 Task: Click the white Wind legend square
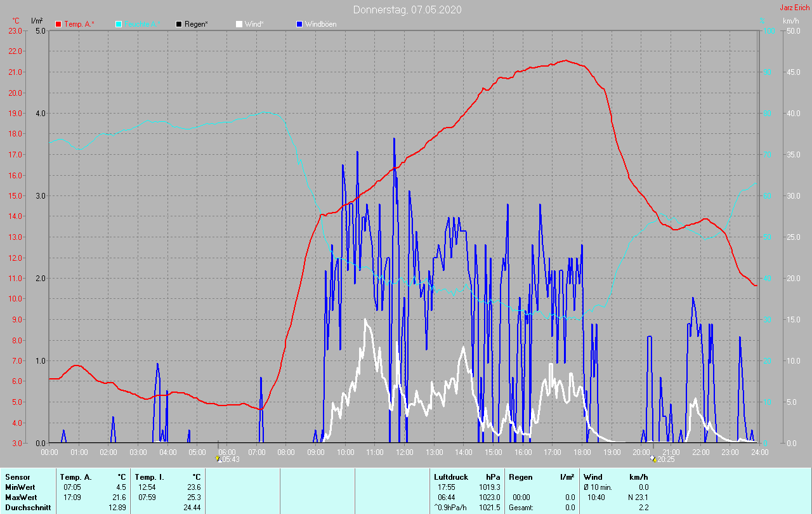[x=239, y=24]
